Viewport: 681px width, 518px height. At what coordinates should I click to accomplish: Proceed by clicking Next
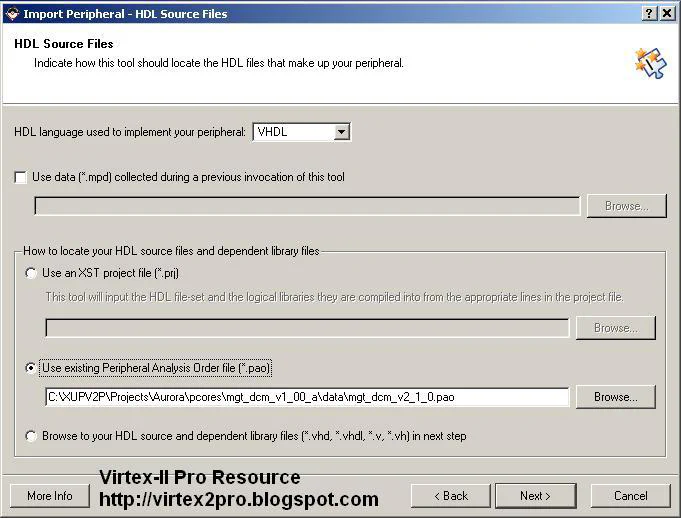click(x=534, y=495)
